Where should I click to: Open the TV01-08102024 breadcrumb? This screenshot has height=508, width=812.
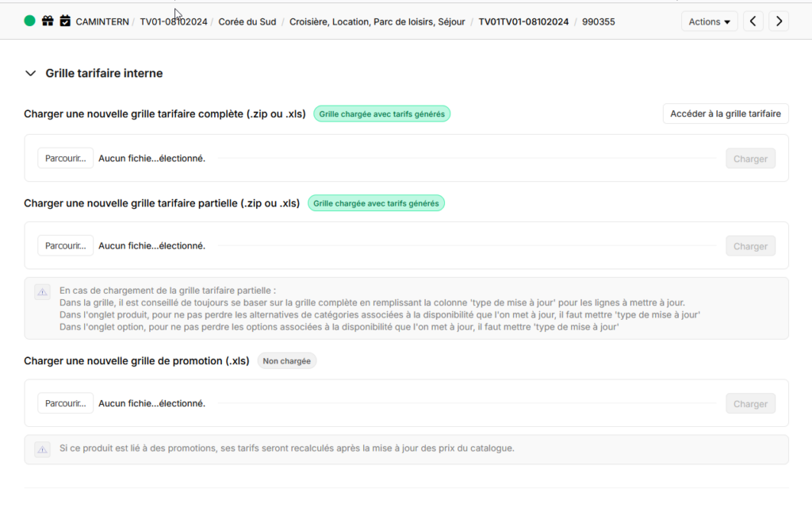(174, 21)
